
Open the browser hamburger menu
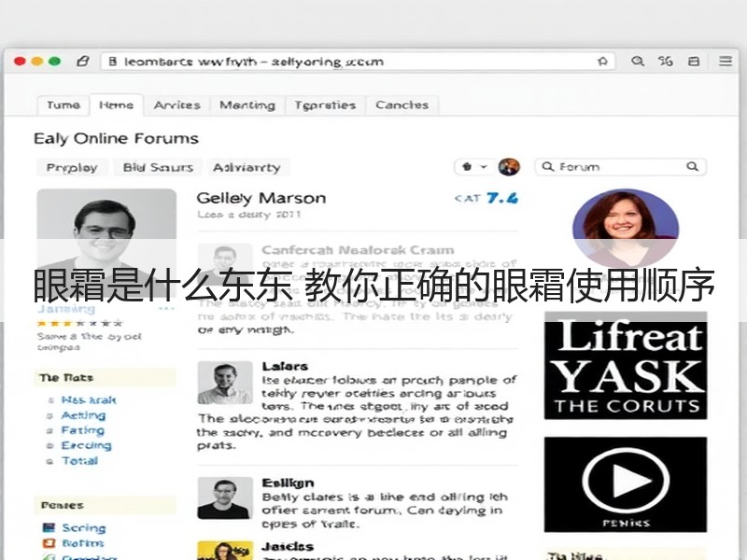tap(726, 61)
